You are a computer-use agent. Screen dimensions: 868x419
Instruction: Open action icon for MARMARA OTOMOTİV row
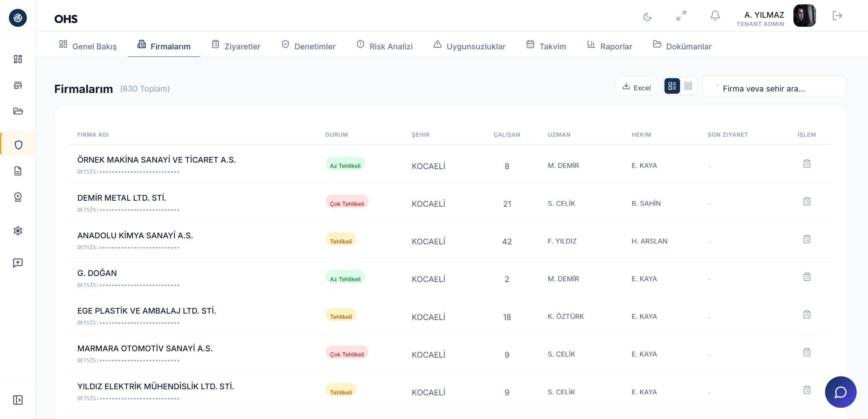pos(807,352)
